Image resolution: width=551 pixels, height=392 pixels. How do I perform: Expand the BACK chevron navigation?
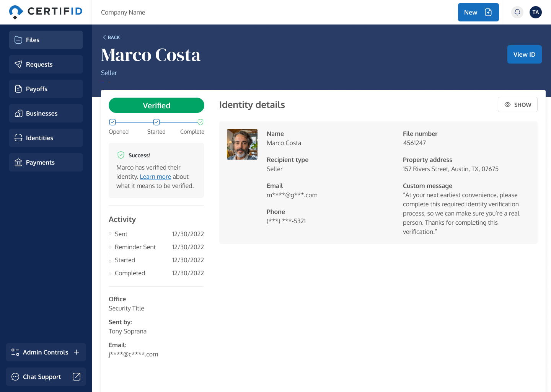(104, 37)
